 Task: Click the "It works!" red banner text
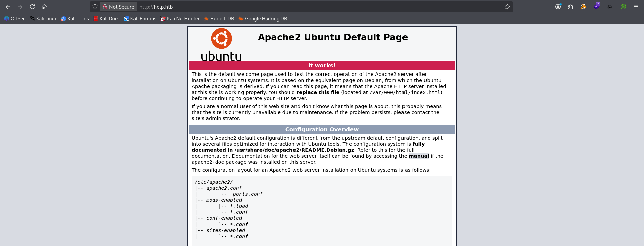click(x=322, y=65)
